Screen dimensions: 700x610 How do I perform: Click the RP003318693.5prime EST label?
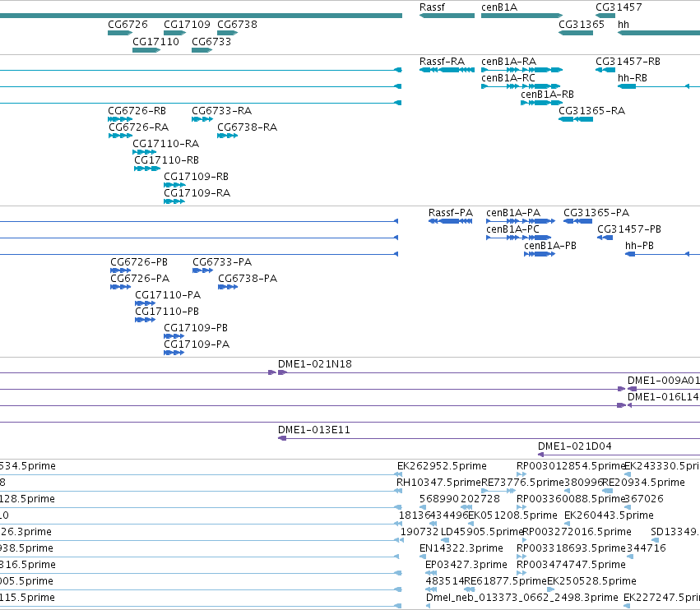(571, 548)
